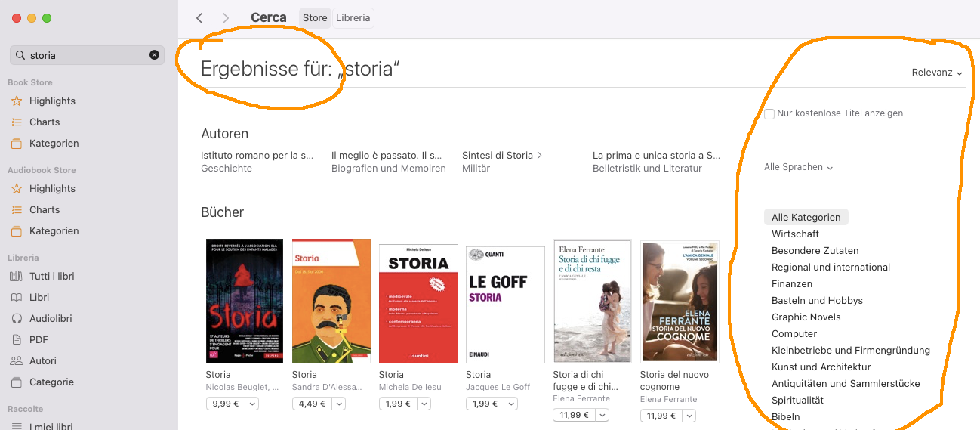Viewport: 980px width, 430px height.
Task: Filter by Graphic Novels category
Action: pos(806,317)
